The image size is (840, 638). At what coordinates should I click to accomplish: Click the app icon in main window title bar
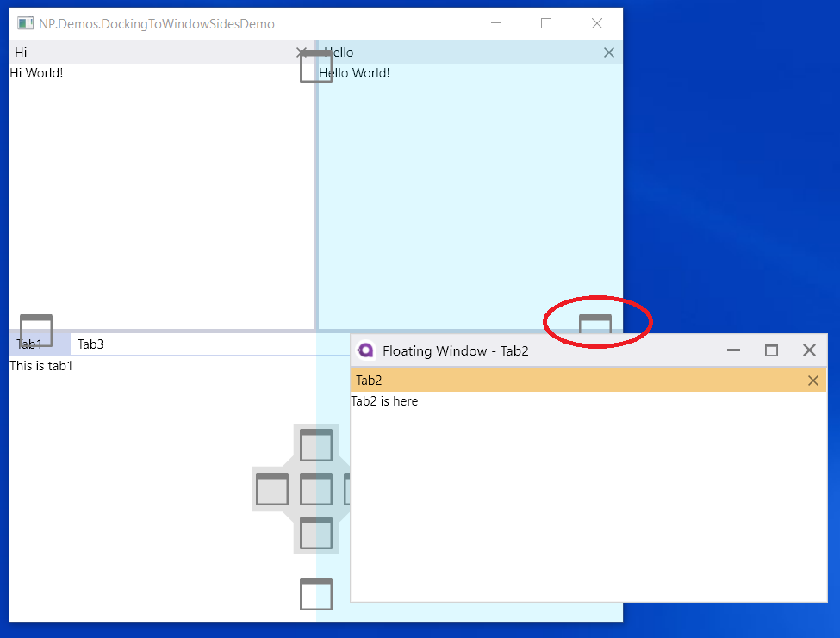(23, 24)
